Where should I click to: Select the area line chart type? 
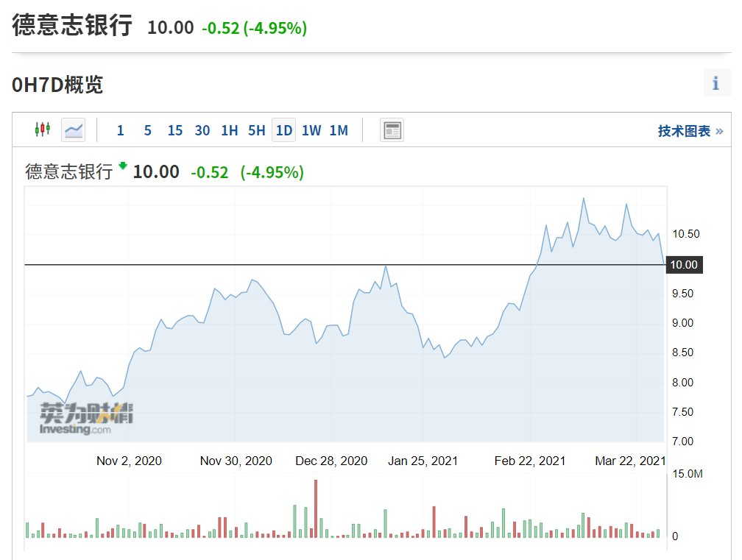[74, 130]
